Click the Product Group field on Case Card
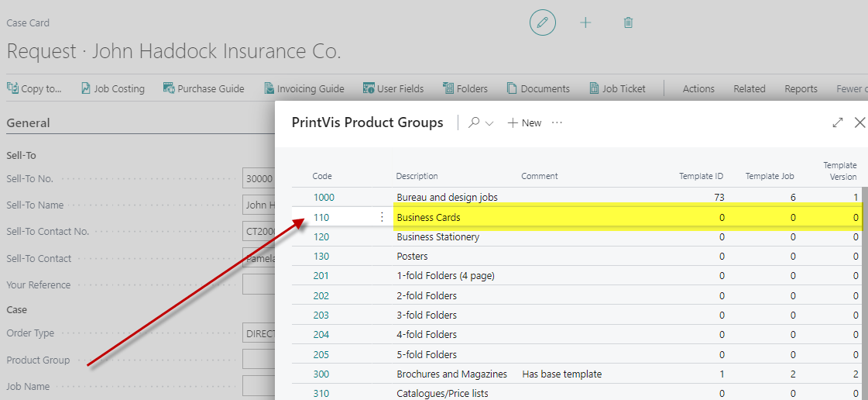The width and height of the screenshot is (868, 400). point(259,360)
